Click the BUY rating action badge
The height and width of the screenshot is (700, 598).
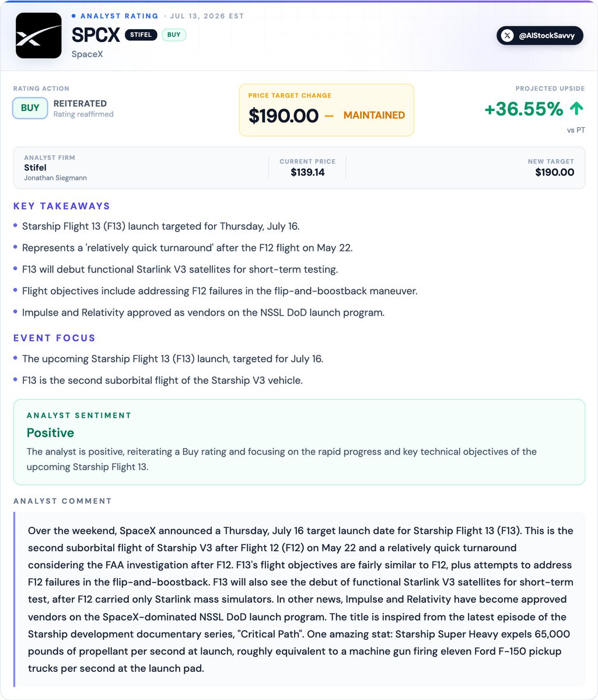30,108
